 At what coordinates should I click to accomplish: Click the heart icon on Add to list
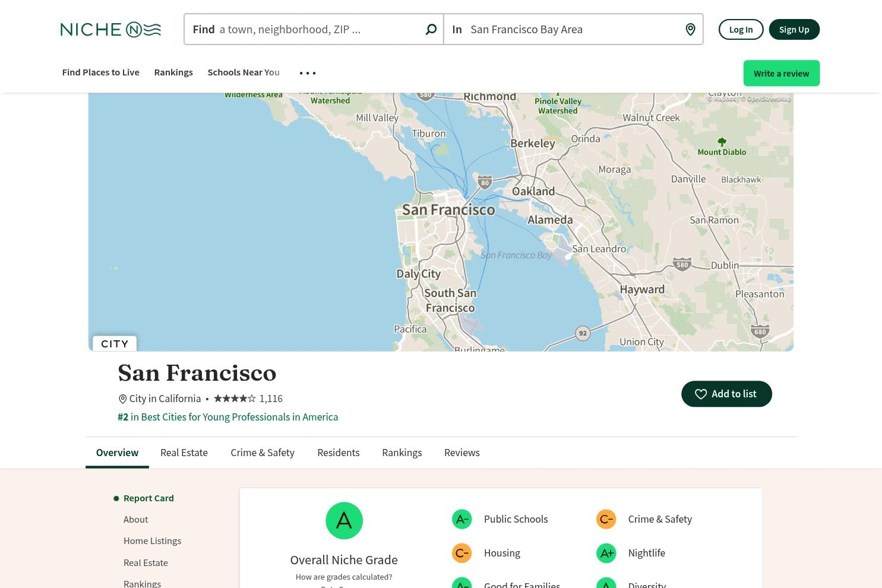coord(701,394)
